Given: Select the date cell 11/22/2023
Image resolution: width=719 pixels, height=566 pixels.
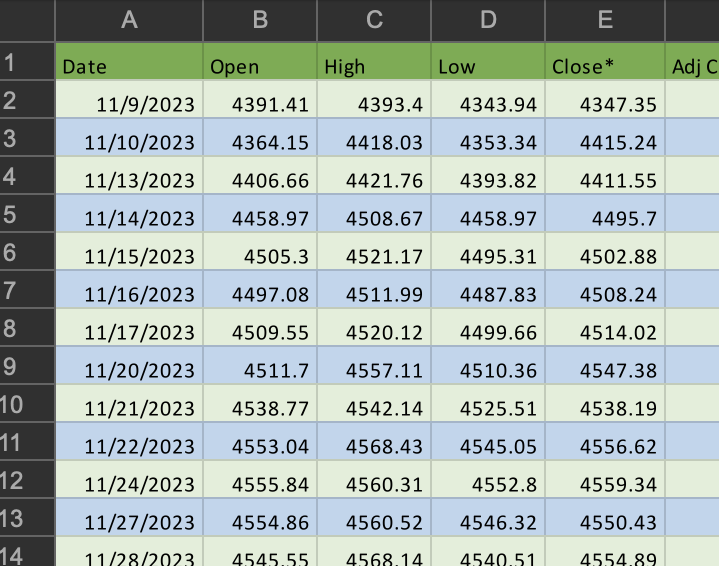Looking at the screenshot, I should [129, 441].
